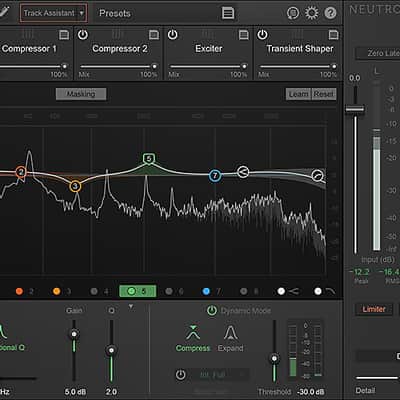The image size is (400, 400).
Task: Click the Threshold value -30.0 dB
Action: coord(311,392)
